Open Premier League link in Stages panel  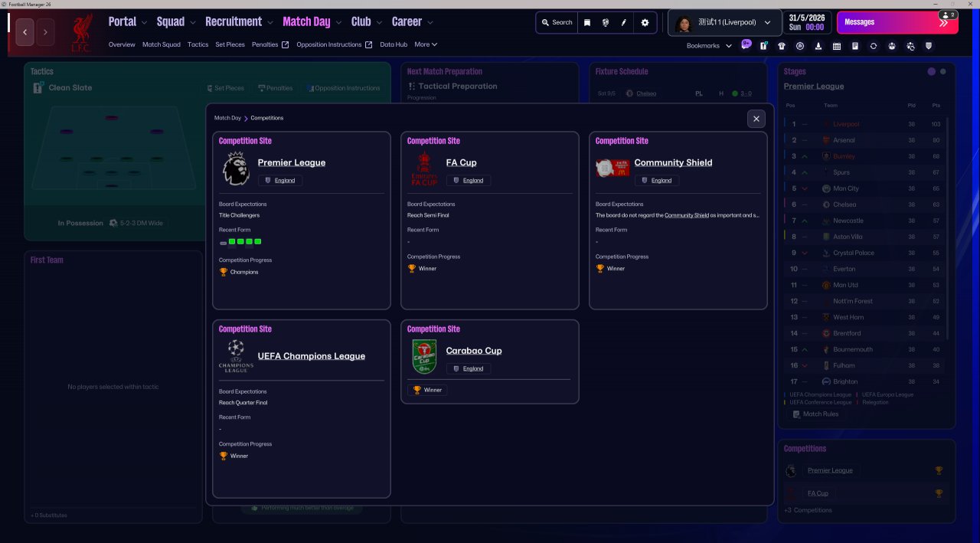[x=814, y=87]
